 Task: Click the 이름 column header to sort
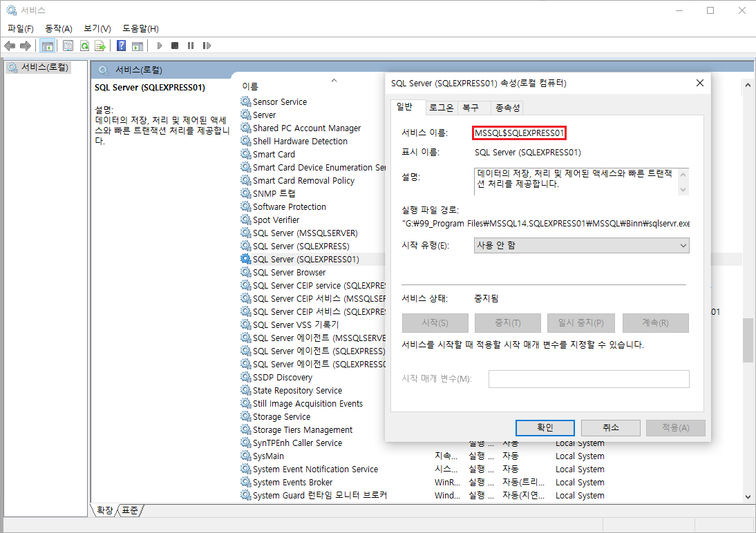pos(249,86)
